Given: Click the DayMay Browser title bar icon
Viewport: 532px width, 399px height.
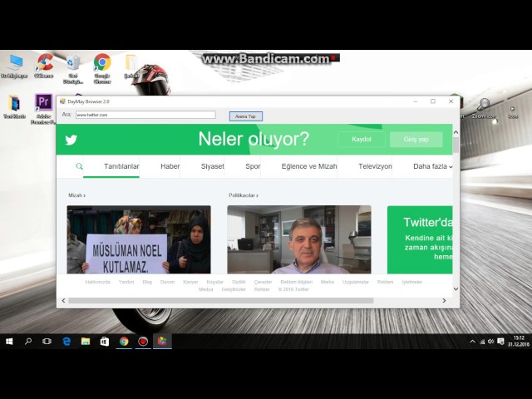Looking at the screenshot, I should [x=62, y=101].
